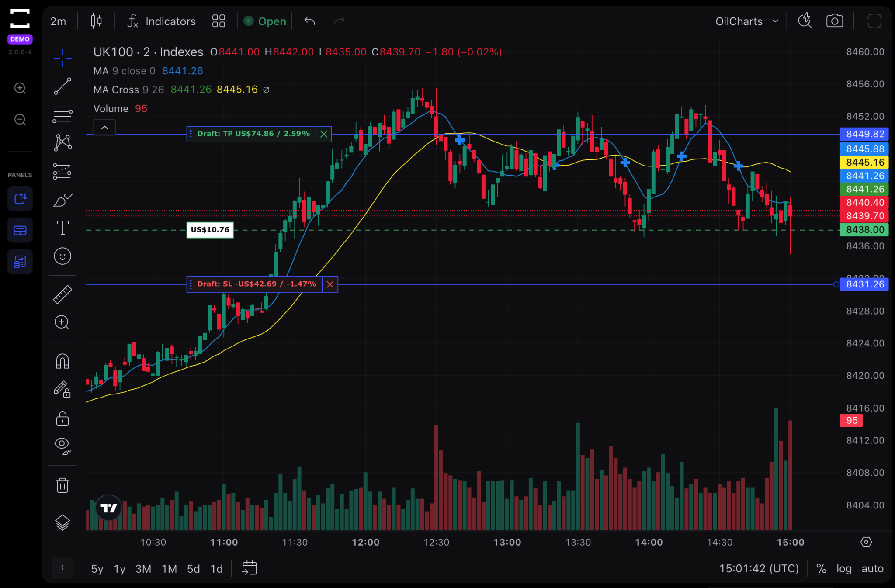
Task: Enable Magnet mode for drawings
Action: click(x=62, y=361)
